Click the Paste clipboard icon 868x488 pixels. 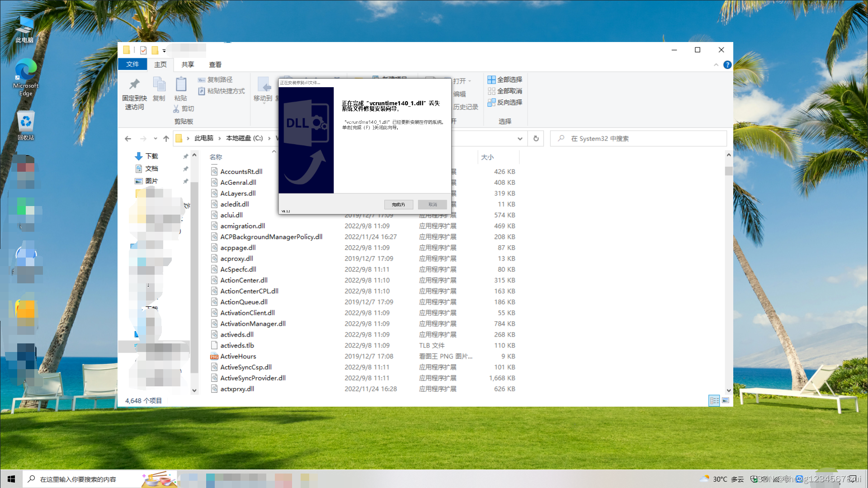(181, 84)
